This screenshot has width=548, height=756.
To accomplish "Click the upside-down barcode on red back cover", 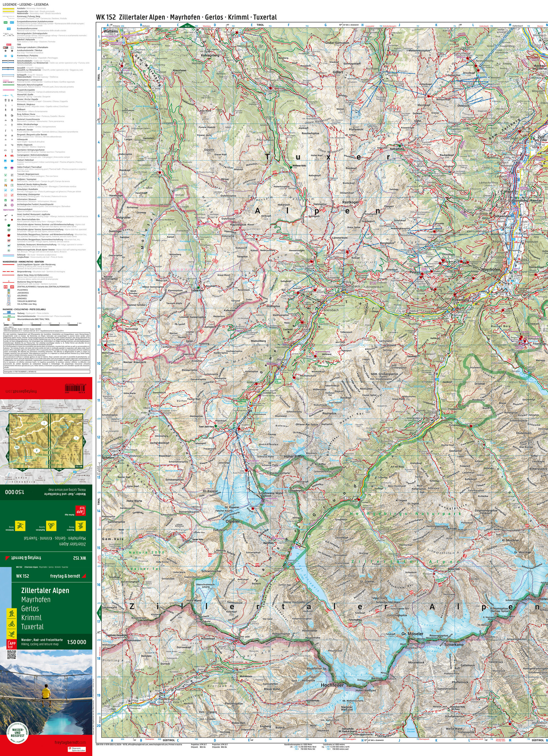I will point(75,388).
